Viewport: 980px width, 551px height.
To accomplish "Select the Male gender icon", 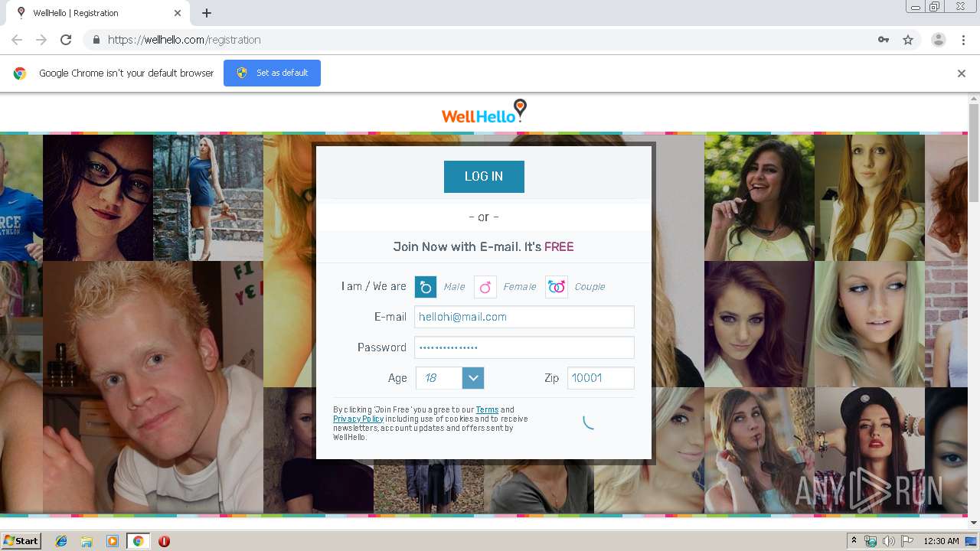I will click(x=426, y=287).
